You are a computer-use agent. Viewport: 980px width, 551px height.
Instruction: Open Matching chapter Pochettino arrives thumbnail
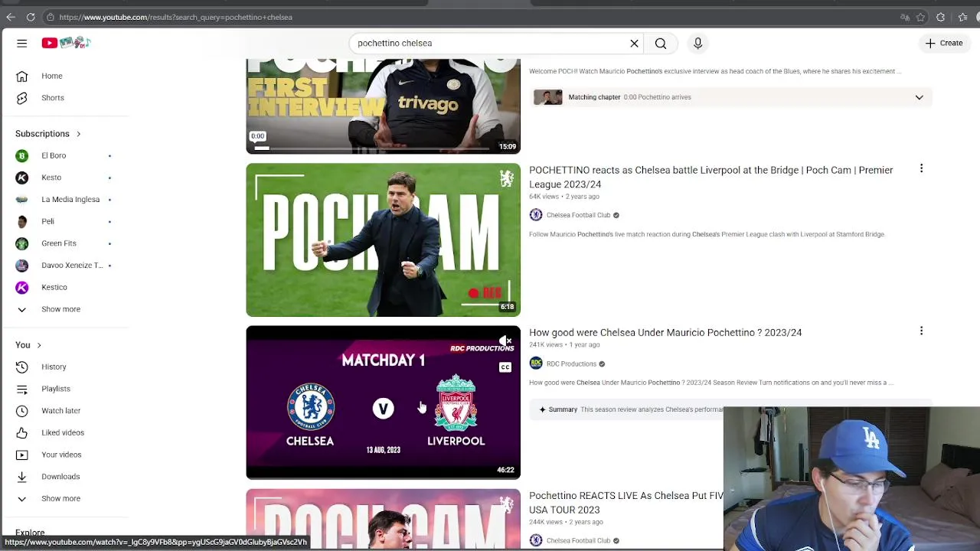(x=547, y=97)
